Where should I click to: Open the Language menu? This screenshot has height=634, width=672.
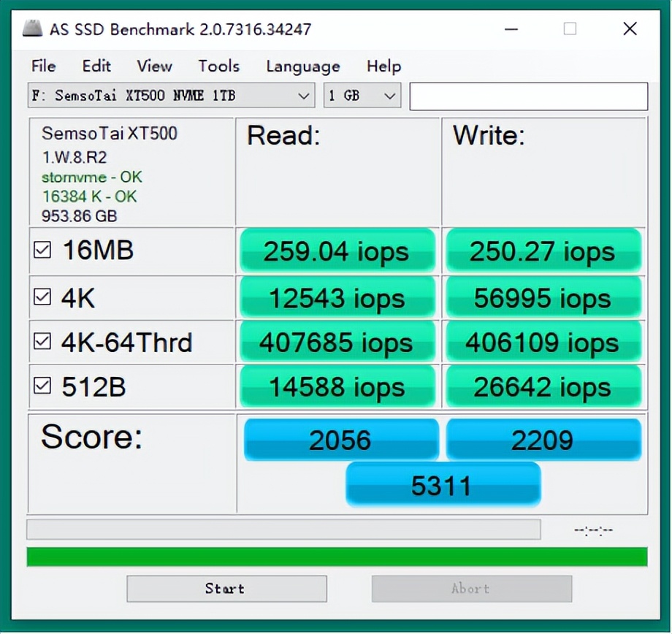(x=302, y=66)
